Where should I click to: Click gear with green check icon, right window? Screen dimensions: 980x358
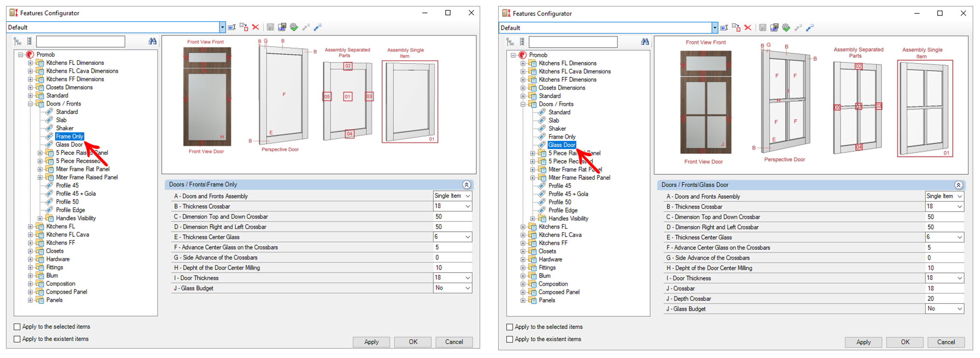pyautogui.click(x=786, y=28)
